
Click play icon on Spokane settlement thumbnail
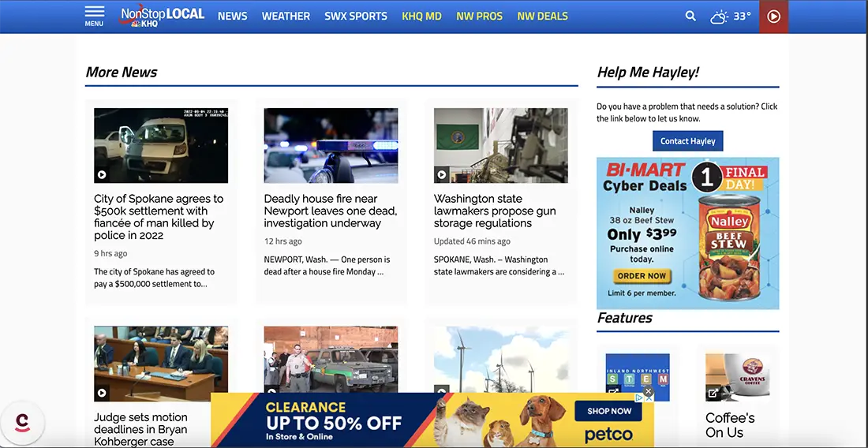coord(102,175)
